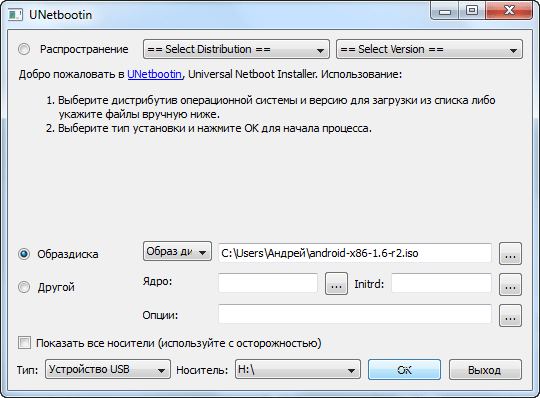Click the Опции: label
Viewport: 540px width, 398px height.
[160, 315]
